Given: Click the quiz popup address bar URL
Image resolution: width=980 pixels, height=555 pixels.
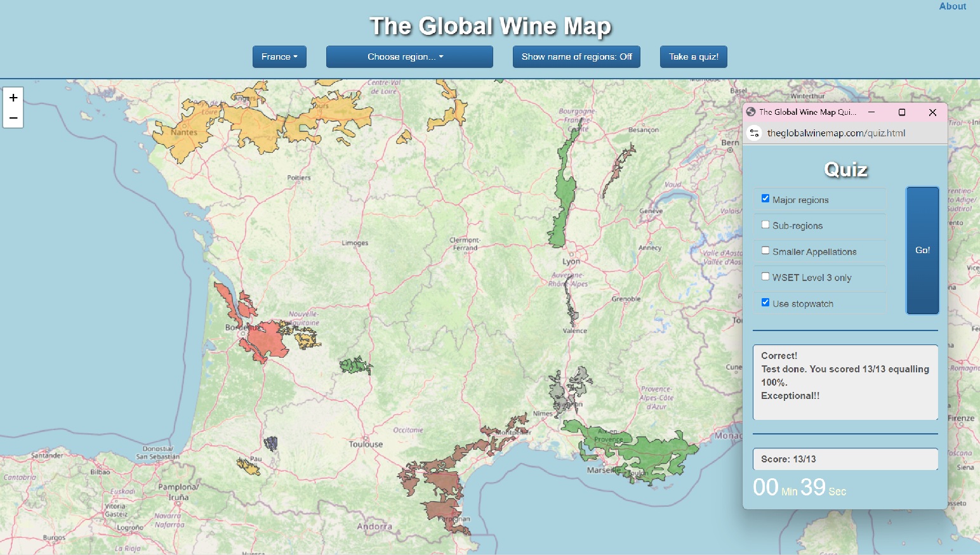Looking at the screenshot, I should pyautogui.click(x=836, y=133).
